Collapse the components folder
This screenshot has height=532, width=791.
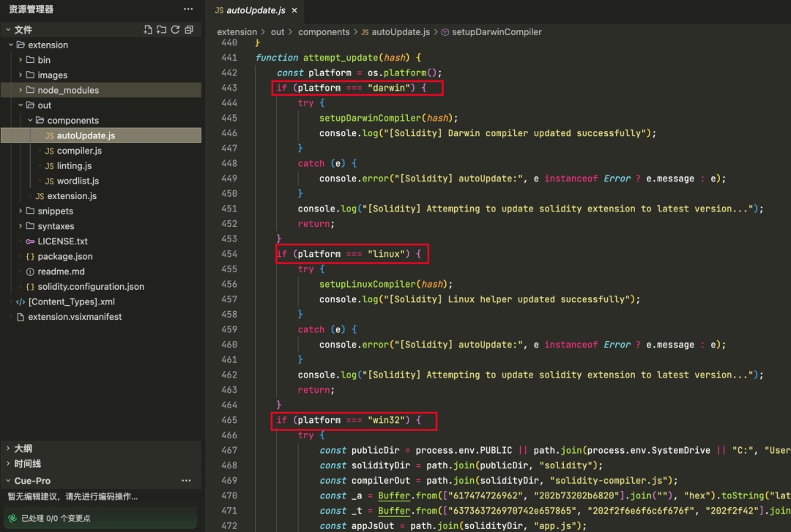coord(30,121)
